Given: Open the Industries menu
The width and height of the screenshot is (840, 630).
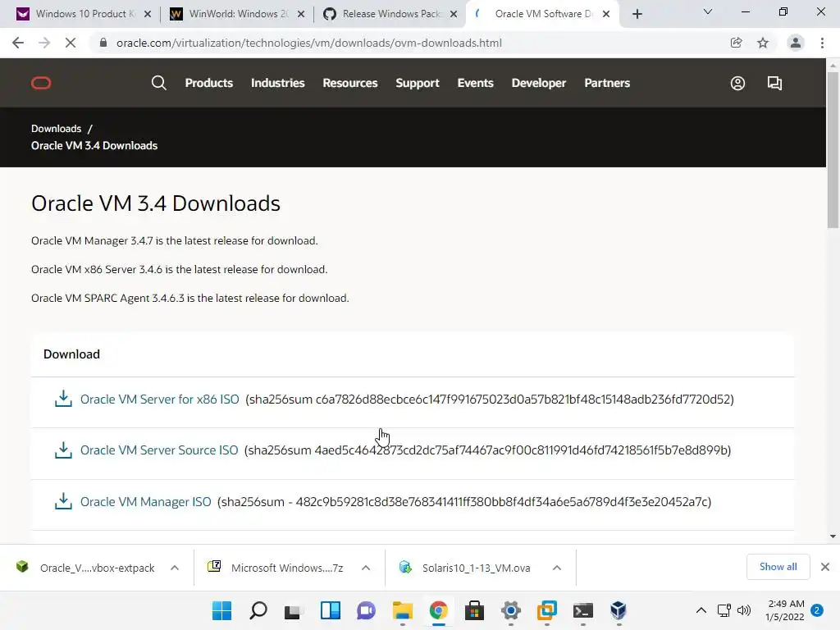Looking at the screenshot, I should (x=277, y=83).
